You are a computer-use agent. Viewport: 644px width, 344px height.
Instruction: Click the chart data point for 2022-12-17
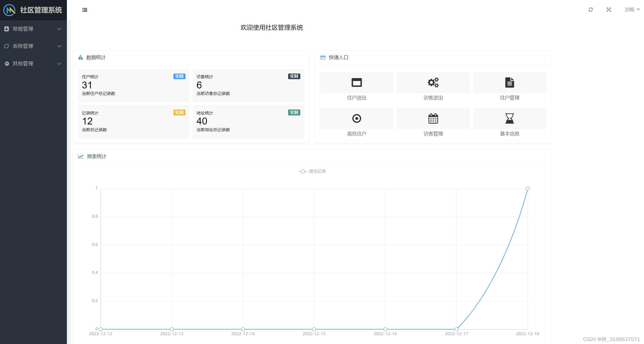click(456, 329)
